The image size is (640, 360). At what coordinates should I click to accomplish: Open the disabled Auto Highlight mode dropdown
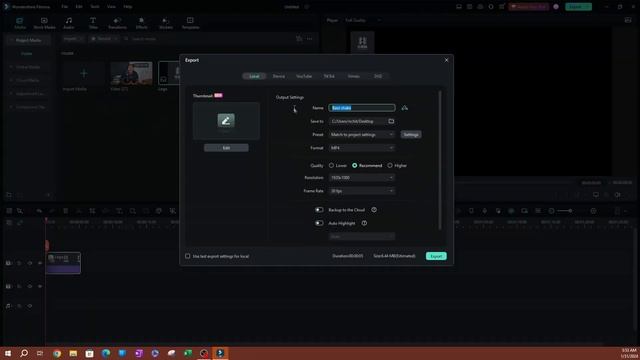click(x=362, y=237)
